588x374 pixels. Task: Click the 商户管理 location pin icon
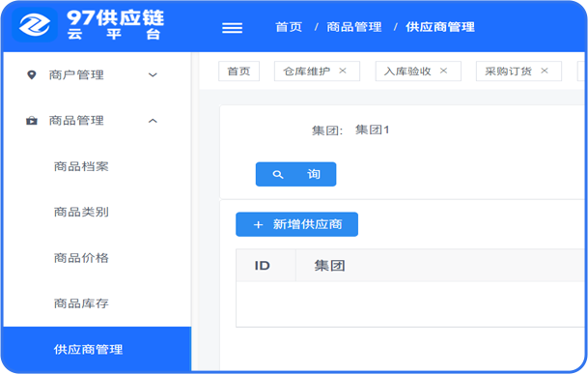coord(32,74)
